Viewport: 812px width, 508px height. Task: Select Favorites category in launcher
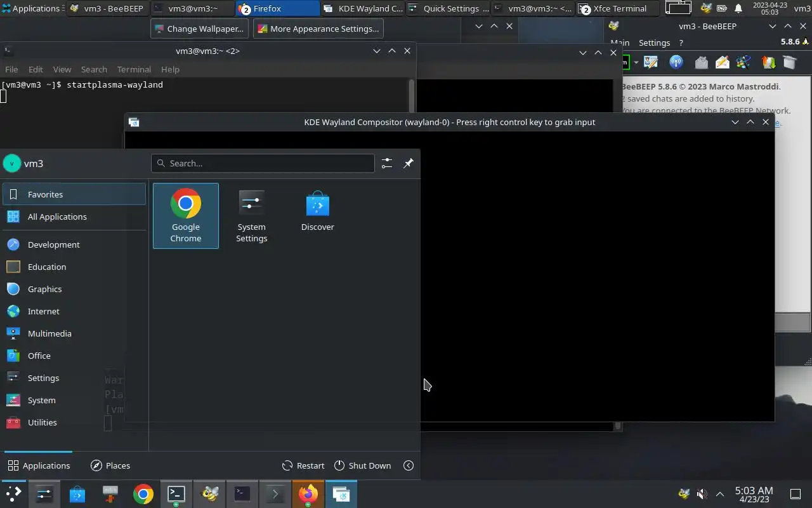(x=74, y=194)
